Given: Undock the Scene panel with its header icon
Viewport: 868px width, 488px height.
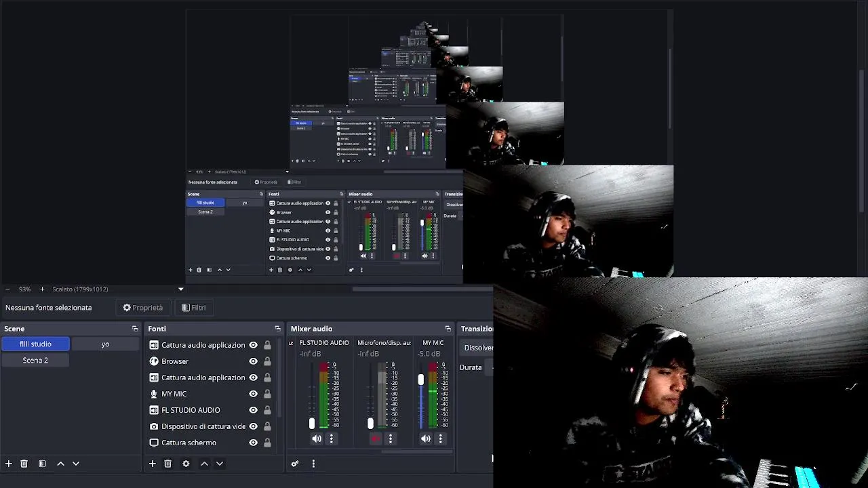Looking at the screenshot, I should point(135,329).
